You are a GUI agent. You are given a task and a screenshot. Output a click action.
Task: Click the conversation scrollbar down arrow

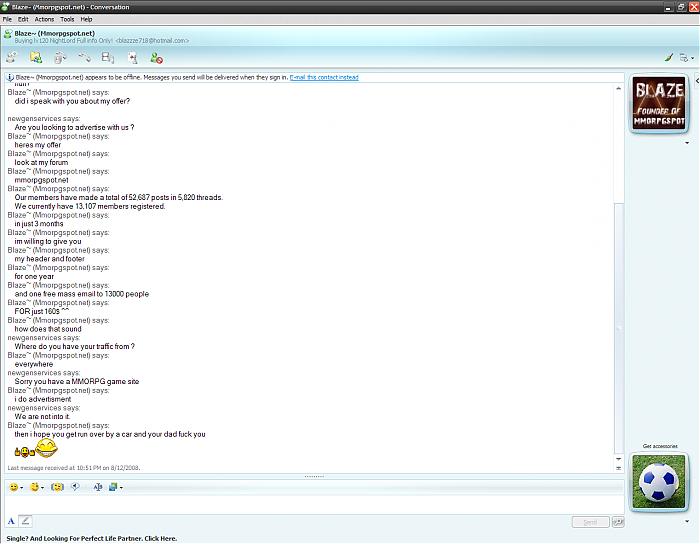point(618,459)
